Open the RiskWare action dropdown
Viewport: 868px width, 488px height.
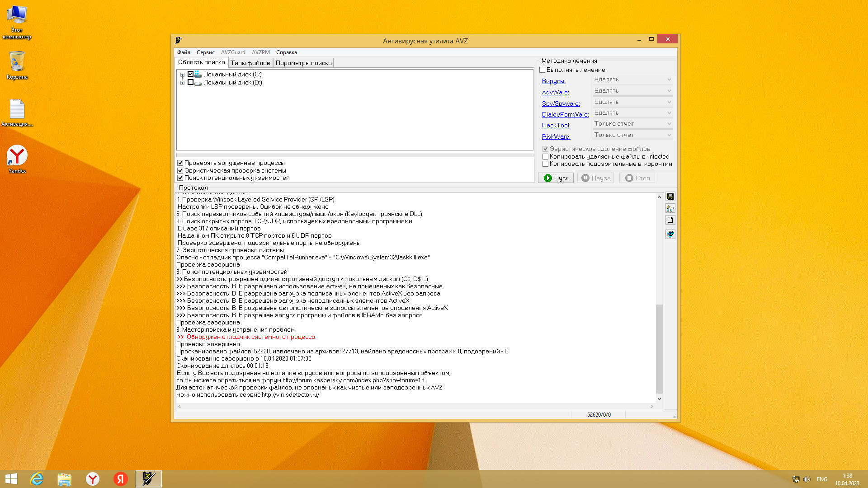(x=632, y=135)
